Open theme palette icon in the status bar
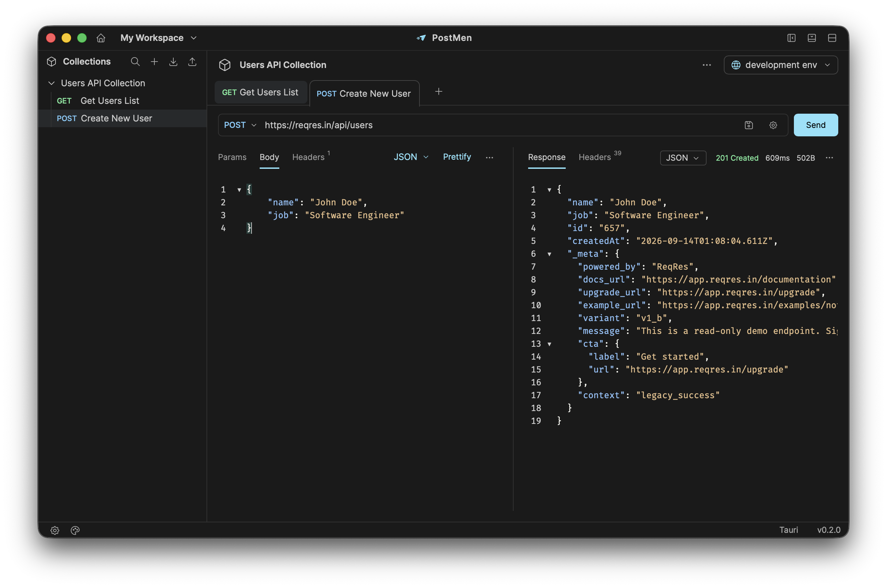887x588 pixels. (75, 530)
